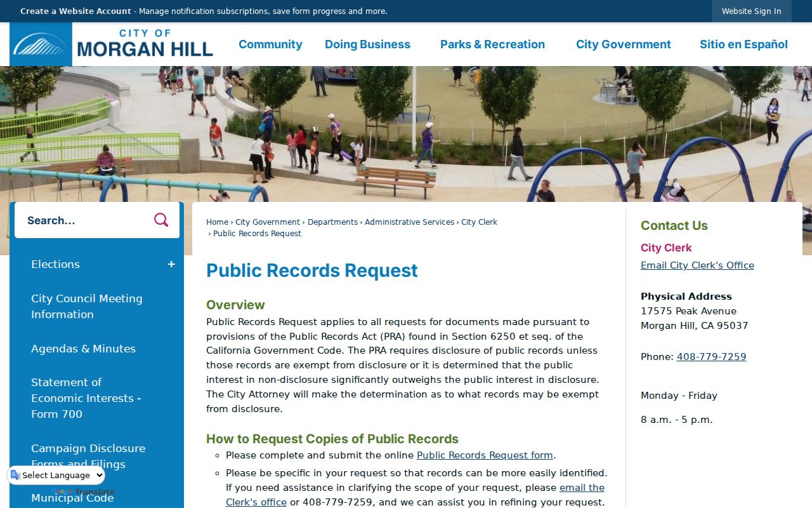Click the Monday - Friday hours text
812x508 pixels.
(679, 396)
